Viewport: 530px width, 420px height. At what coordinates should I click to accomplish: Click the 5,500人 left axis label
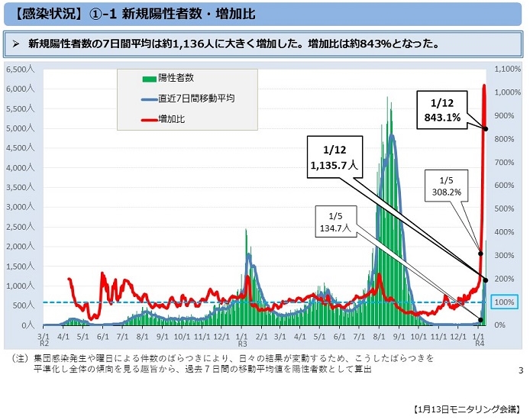click(x=21, y=108)
